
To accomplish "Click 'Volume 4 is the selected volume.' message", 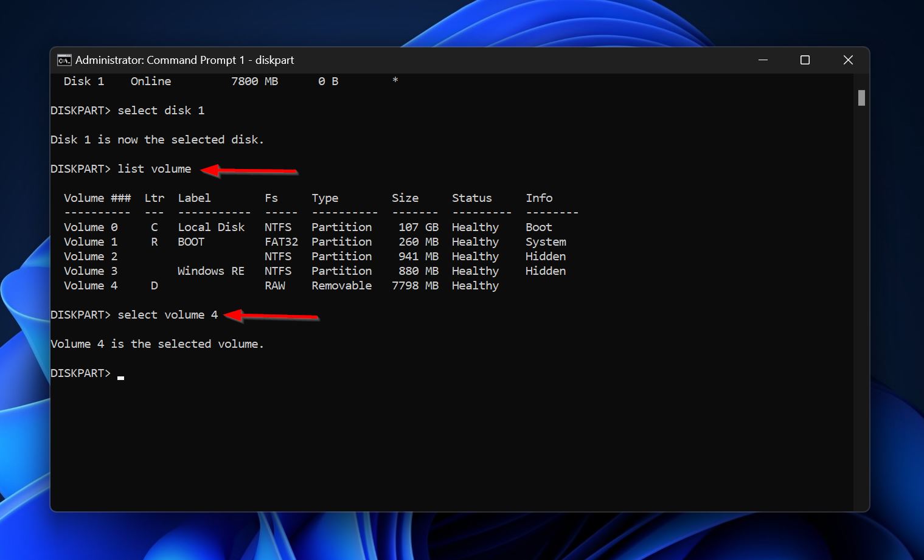I will (158, 344).
